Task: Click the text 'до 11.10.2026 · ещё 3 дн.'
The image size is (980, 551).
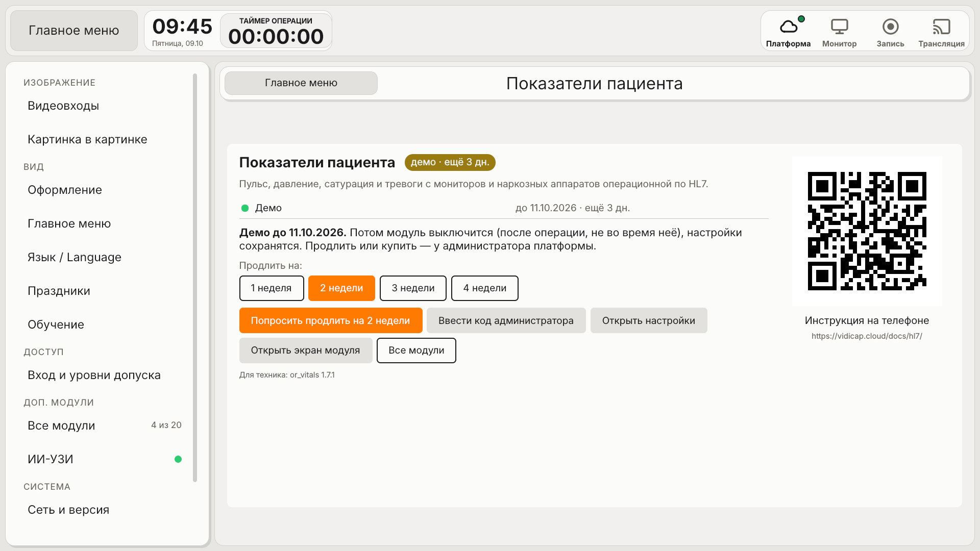Action: (573, 208)
